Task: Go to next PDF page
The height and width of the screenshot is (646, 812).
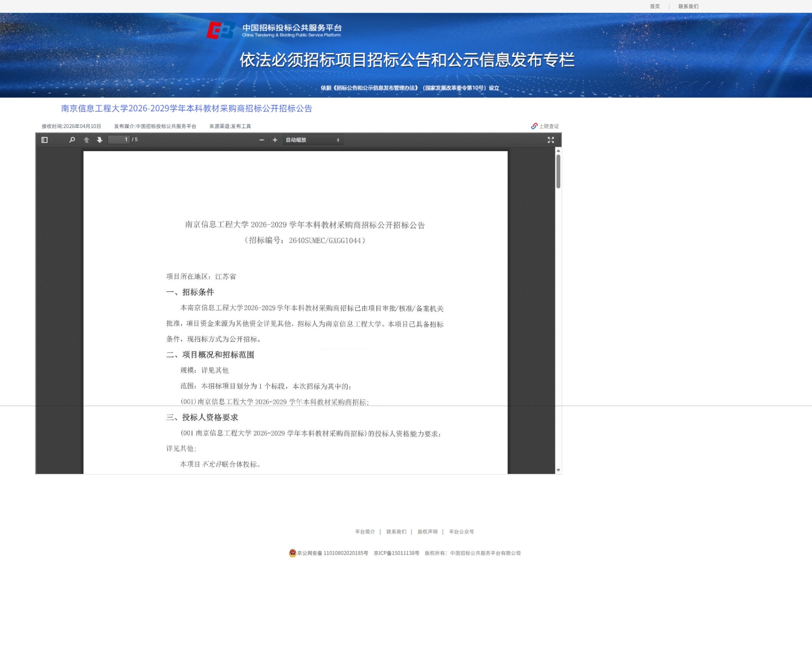Action: tap(100, 140)
